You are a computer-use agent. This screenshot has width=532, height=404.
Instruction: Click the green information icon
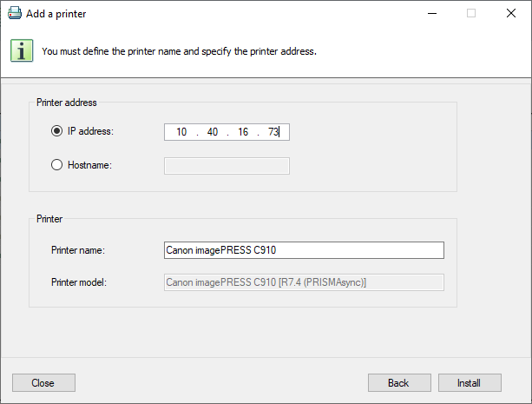[22, 50]
